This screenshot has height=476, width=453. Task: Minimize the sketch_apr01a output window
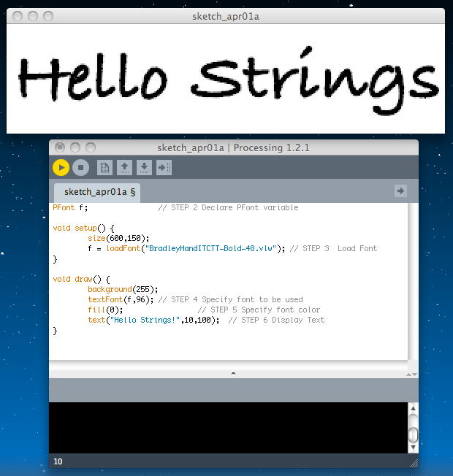[x=33, y=16]
